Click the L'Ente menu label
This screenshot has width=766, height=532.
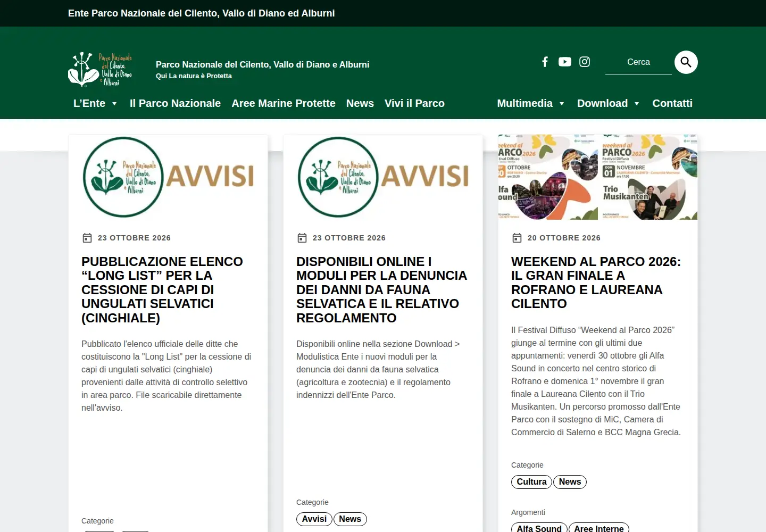[89, 103]
